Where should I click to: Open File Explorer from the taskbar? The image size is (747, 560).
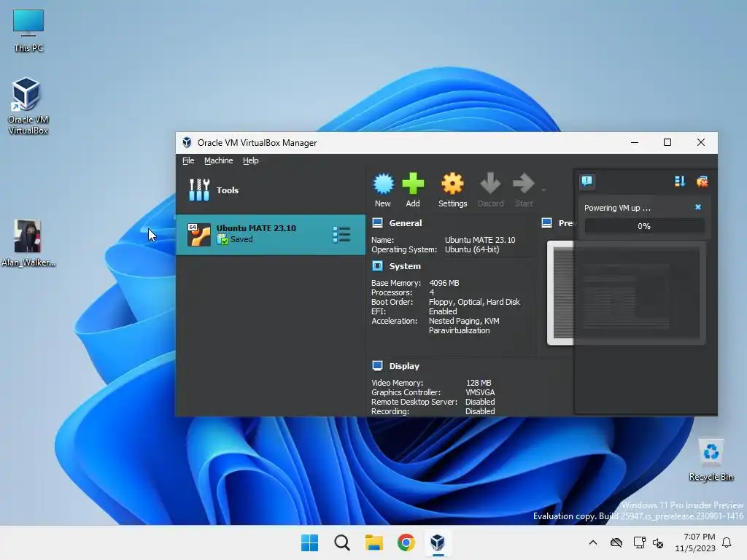[374, 542]
